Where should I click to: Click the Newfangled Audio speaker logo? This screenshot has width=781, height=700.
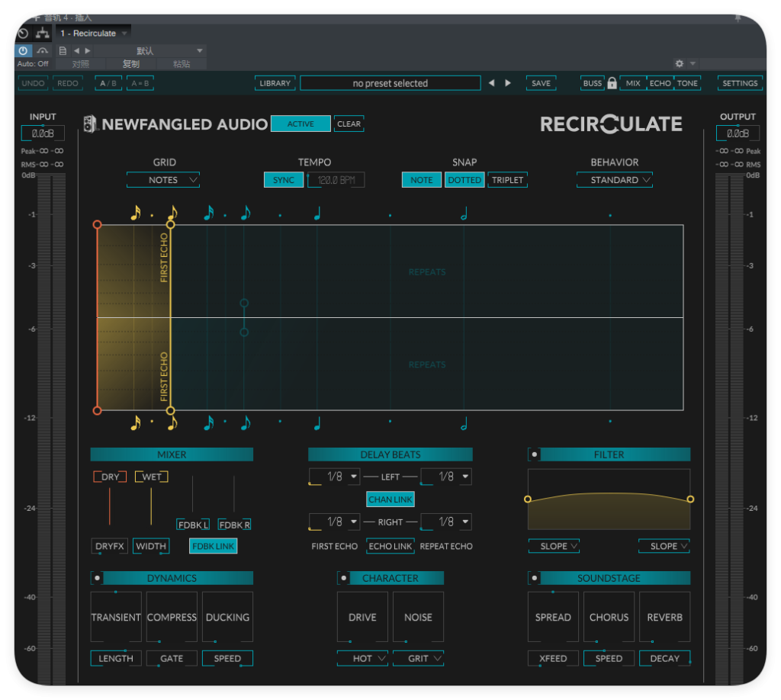pyautogui.click(x=90, y=124)
